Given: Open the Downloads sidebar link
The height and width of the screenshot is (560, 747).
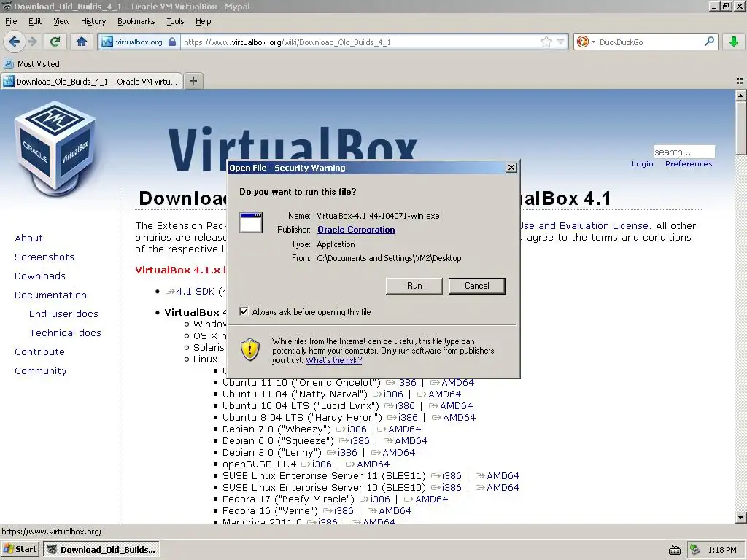Looking at the screenshot, I should (40, 276).
